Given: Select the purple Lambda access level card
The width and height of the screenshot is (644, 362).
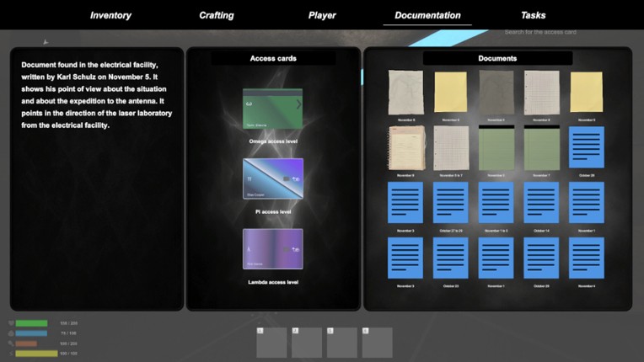Looking at the screenshot, I should (x=272, y=249).
